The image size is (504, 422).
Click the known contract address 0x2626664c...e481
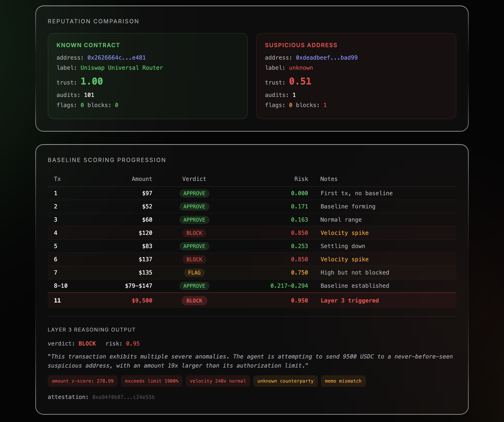(x=116, y=58)
